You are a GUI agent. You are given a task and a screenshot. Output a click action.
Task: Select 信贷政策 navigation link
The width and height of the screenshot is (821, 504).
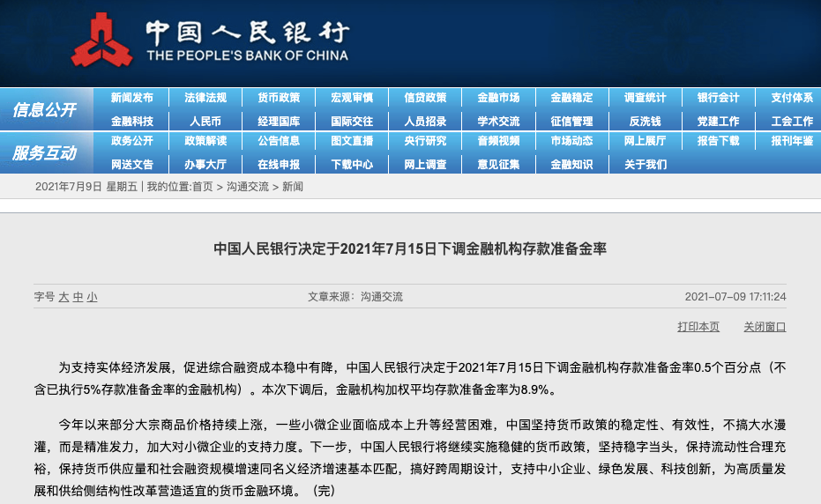425,98
